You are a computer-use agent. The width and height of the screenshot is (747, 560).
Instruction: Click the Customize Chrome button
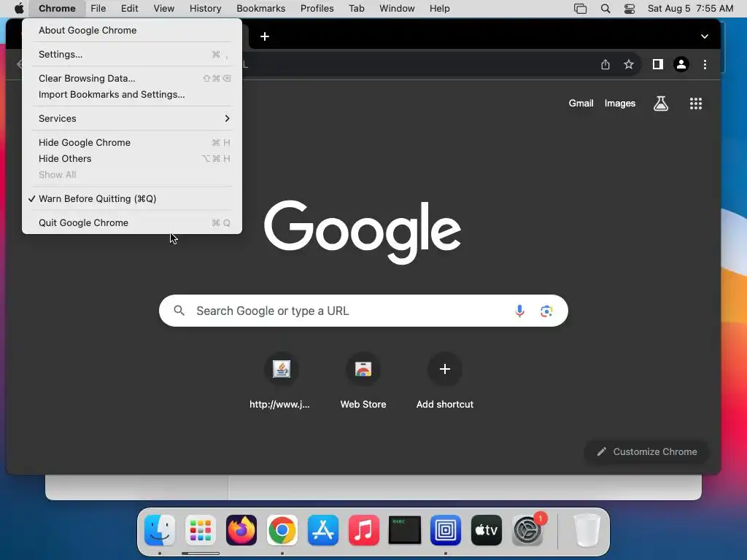pos(646,452)
